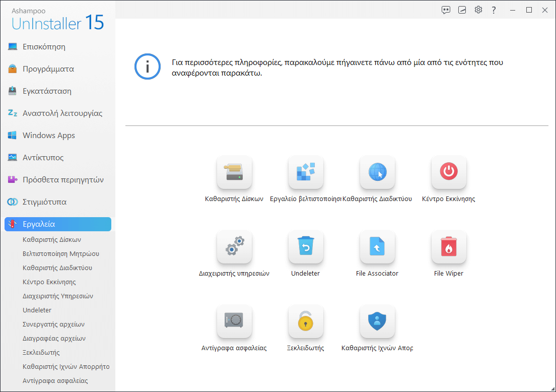The height and width of the screenshot is (392, 556).
Task: Go to Επισκόπηση in the sidebar
Action: (58, 47)
